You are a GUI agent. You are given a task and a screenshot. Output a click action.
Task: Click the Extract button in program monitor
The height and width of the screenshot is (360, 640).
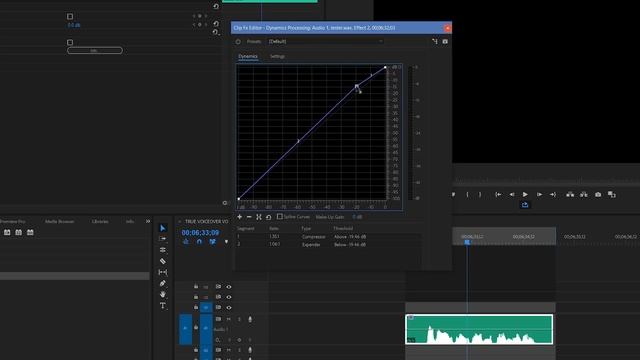584,194
